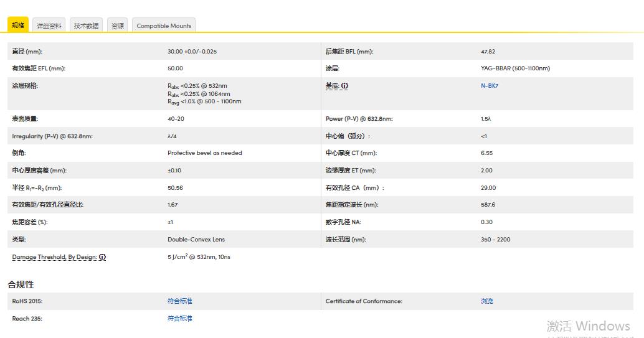Go to the 资源 tab
This screenshot has height=338, width=644.
coord(118,26)
